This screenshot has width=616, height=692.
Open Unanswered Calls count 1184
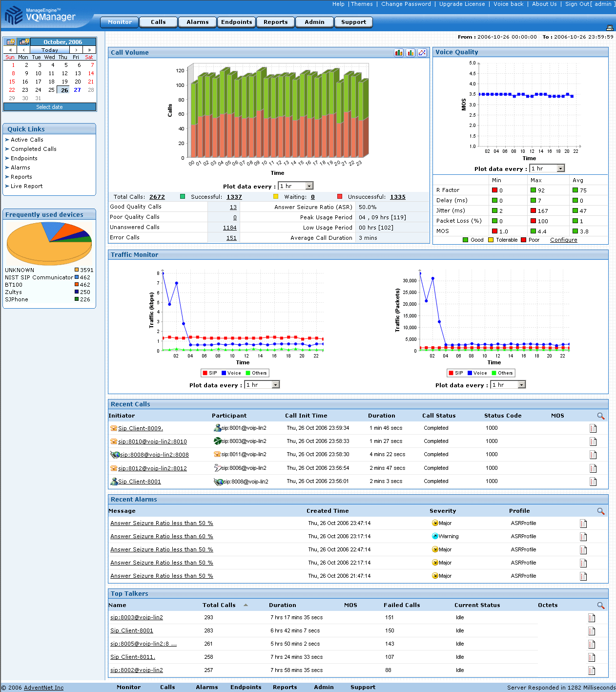tap(230, 228)
